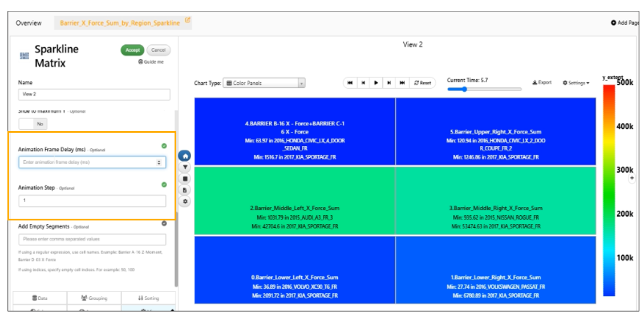Skip to first animation frame
Viewport: 644px width, 315px height.
(x=350, y=83)
